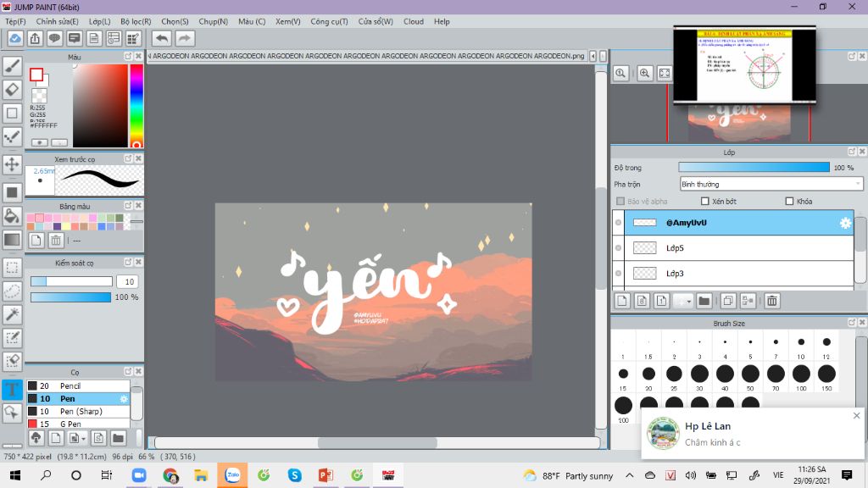Select the Shape rectangle tool
Viewport: 868px width, 488px height.
tap(12, 114)
